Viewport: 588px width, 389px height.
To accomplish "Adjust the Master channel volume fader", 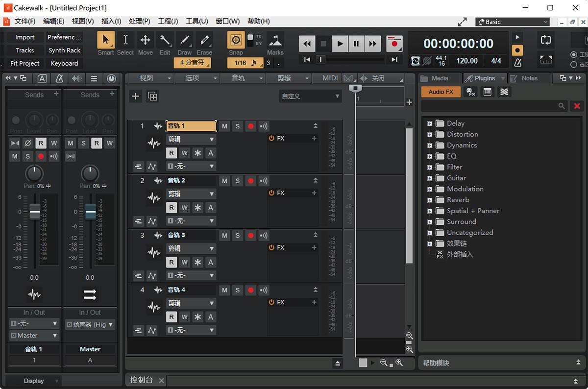I will pos(90,211).
